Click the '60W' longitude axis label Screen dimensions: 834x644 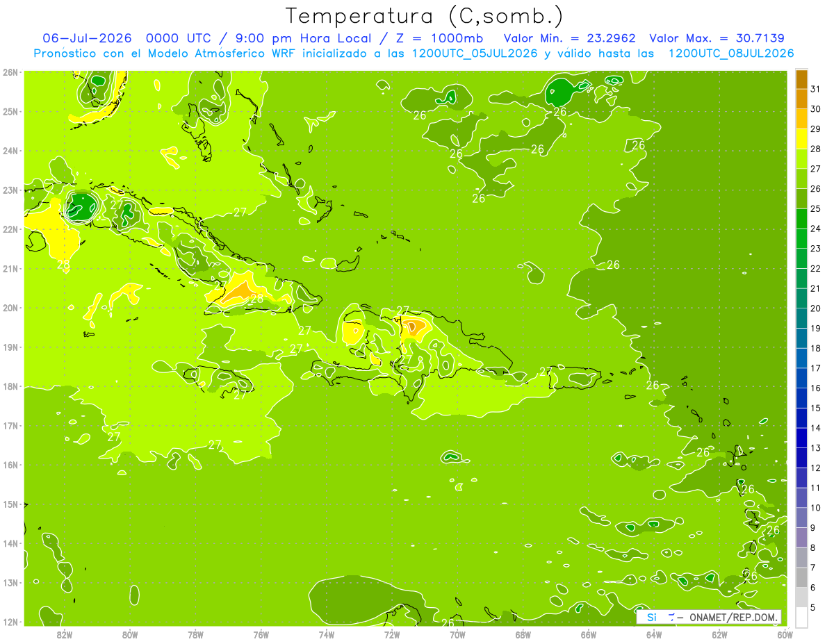point(785,634)
